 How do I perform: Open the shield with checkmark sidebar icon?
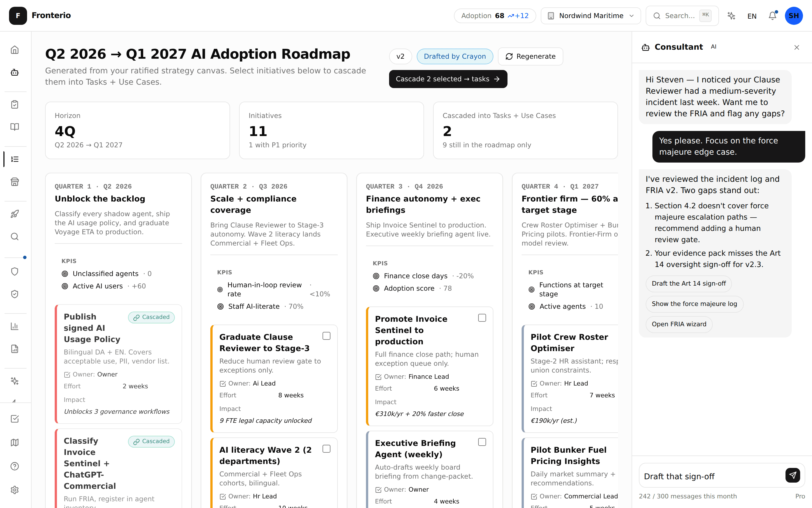[15, 294]
